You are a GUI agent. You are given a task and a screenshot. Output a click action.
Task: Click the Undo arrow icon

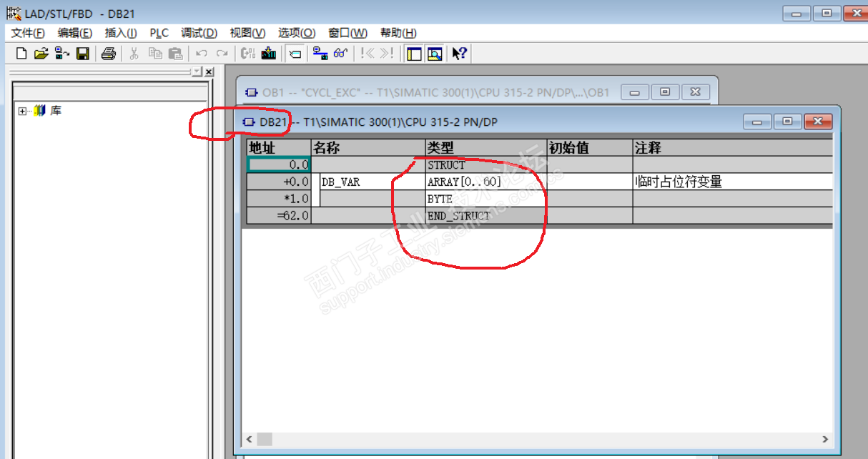tap(201, 54)
